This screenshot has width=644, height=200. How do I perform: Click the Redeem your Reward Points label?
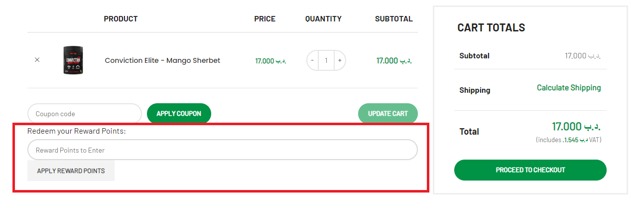[x=77, y=132]
